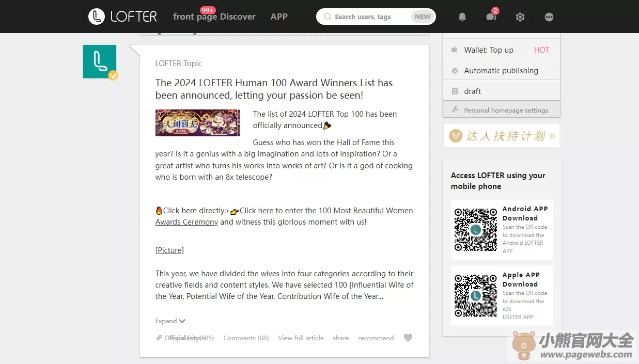
Task: Open notifications bell icon
Action: coord(462,17)
